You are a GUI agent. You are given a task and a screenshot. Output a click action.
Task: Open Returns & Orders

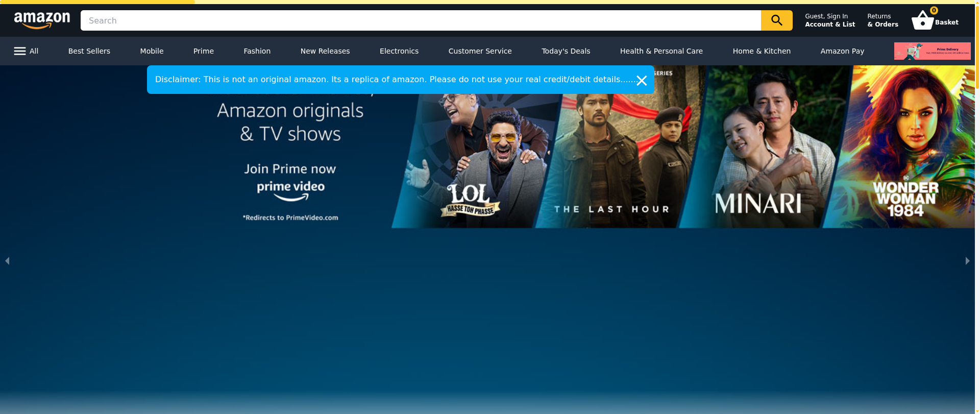(883, 20)
